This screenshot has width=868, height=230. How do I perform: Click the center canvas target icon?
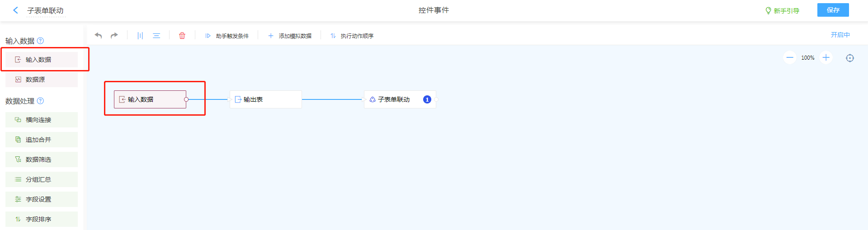[x=850, y=58]
